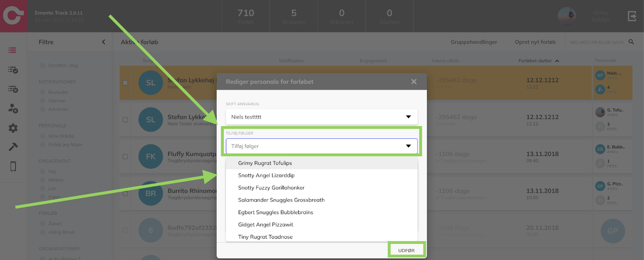Screen dimensions: 644x260
Task: Click the search magnifier icon
Action: [631, 42]
